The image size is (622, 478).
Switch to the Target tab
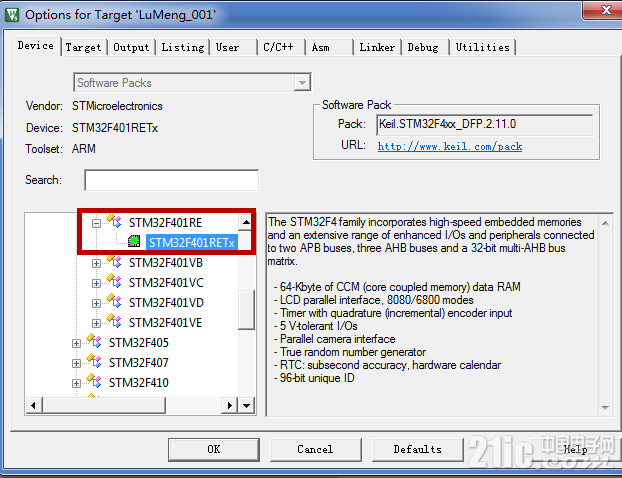[83, 48]
